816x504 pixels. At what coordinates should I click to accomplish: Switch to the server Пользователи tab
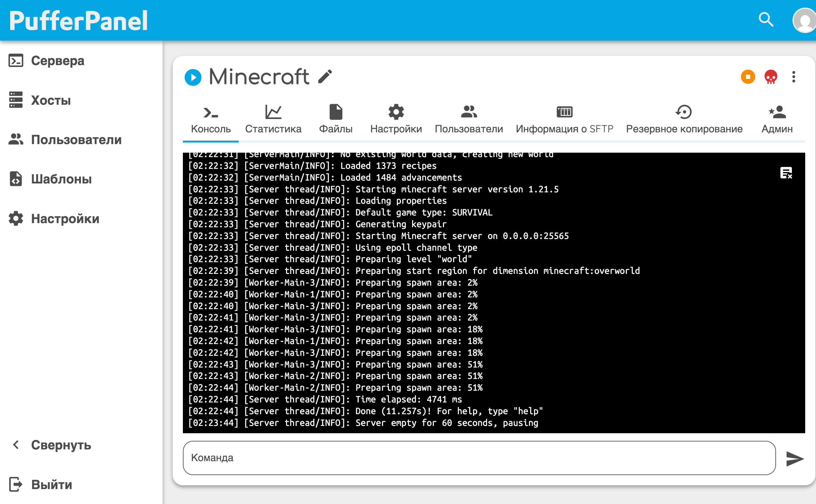[469, 119]
